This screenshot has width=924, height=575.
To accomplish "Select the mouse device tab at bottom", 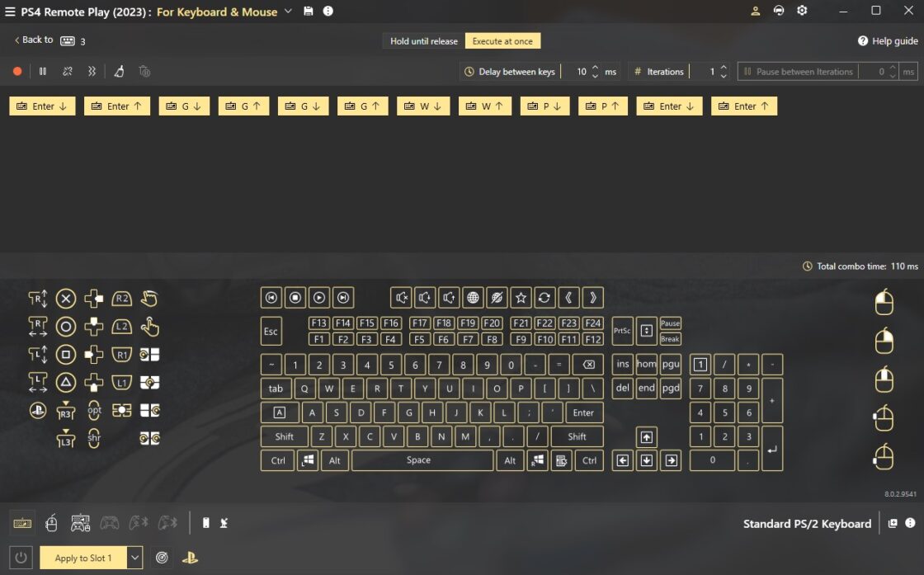I will click(x=51, y=523).
